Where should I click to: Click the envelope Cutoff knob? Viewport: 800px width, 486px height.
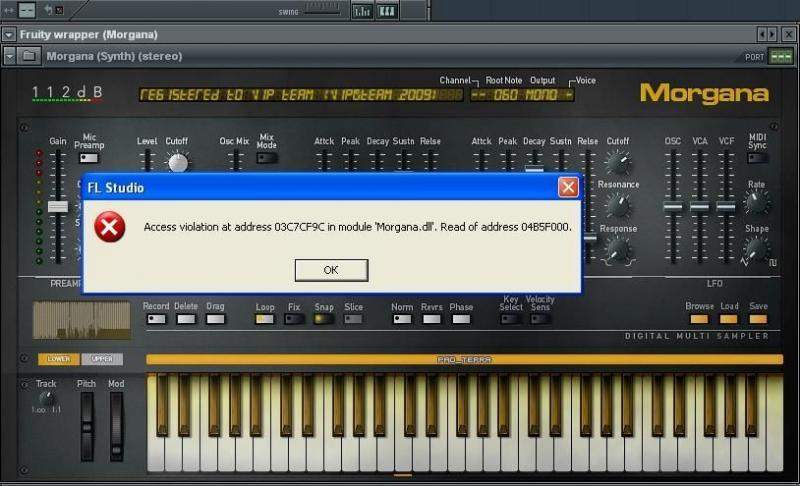617,163
